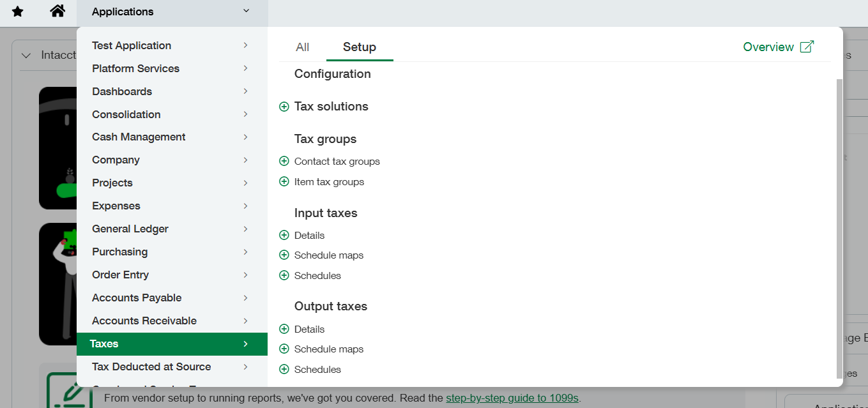This screenshot has height=408, width=868.
Task: Open Cash Management menu item
Action: point(139,137)
